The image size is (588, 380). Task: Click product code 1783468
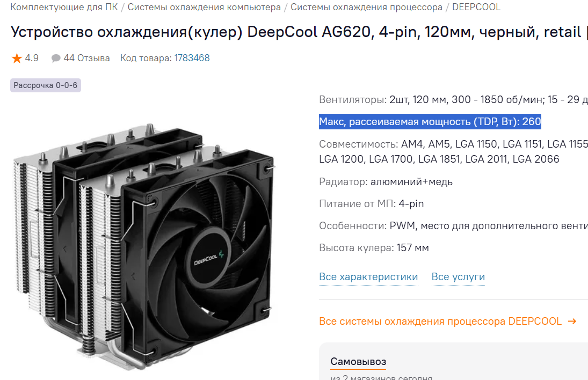(192, 58)
